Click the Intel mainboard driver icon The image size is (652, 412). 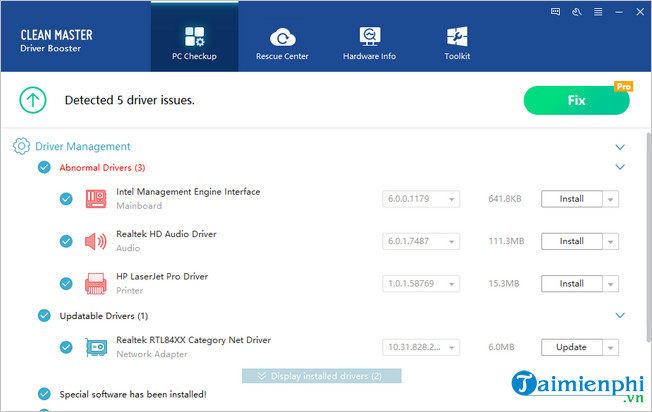[x=96, y=199]
